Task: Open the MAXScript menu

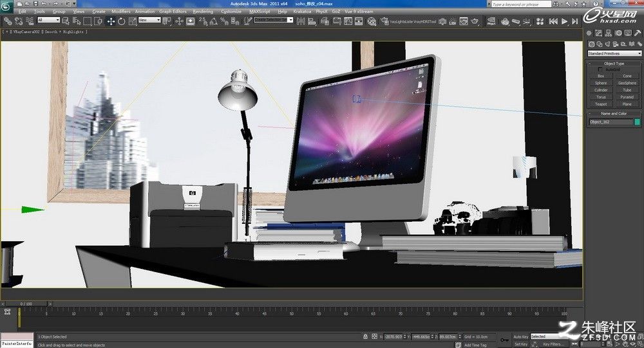Action: pyautogui.click(x=260, y=12)
